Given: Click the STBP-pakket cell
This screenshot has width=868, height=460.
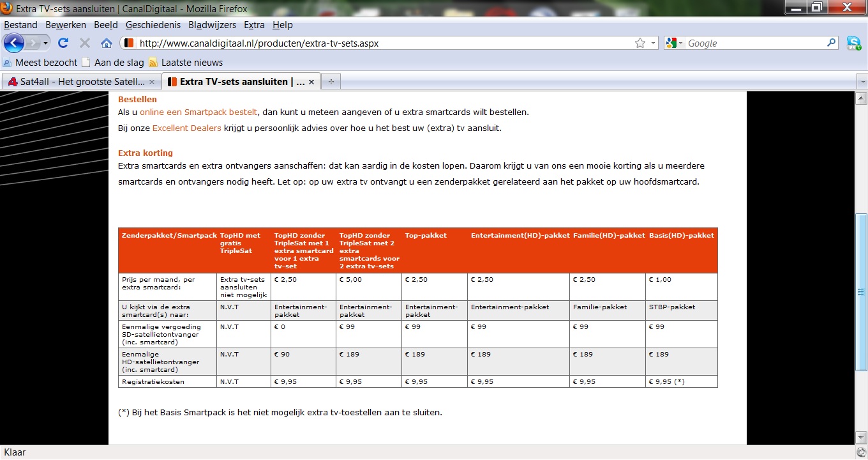Looking at the screenshot, I should (682, 310).
